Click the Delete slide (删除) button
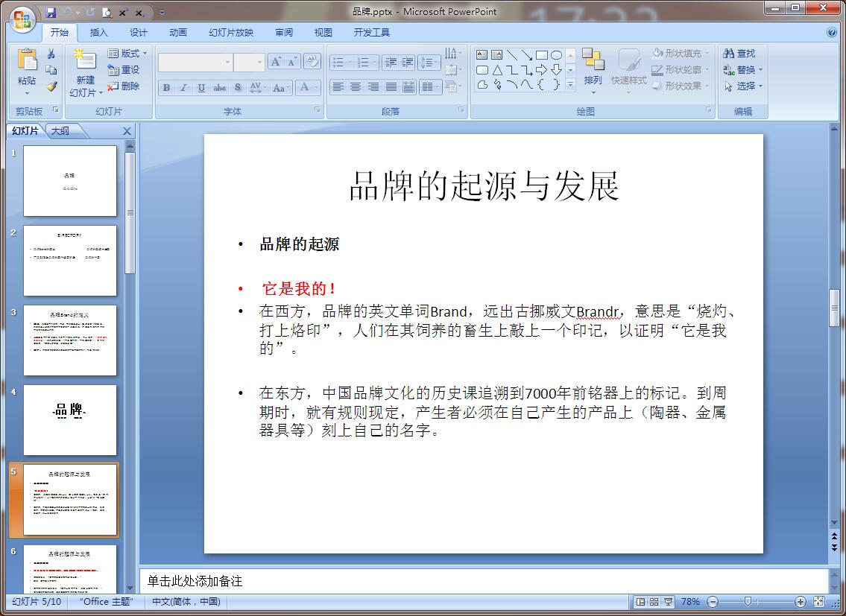This screenshot has height=616, width=846. click(x=124, y=86)
